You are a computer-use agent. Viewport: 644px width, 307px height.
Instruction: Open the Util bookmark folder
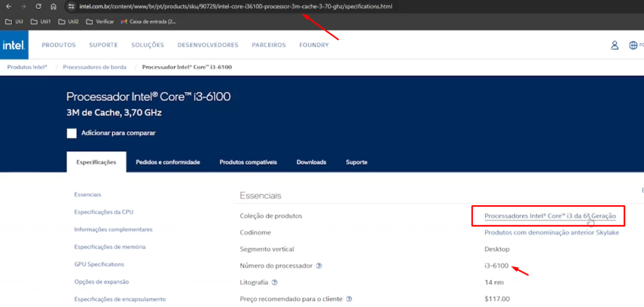14,22
